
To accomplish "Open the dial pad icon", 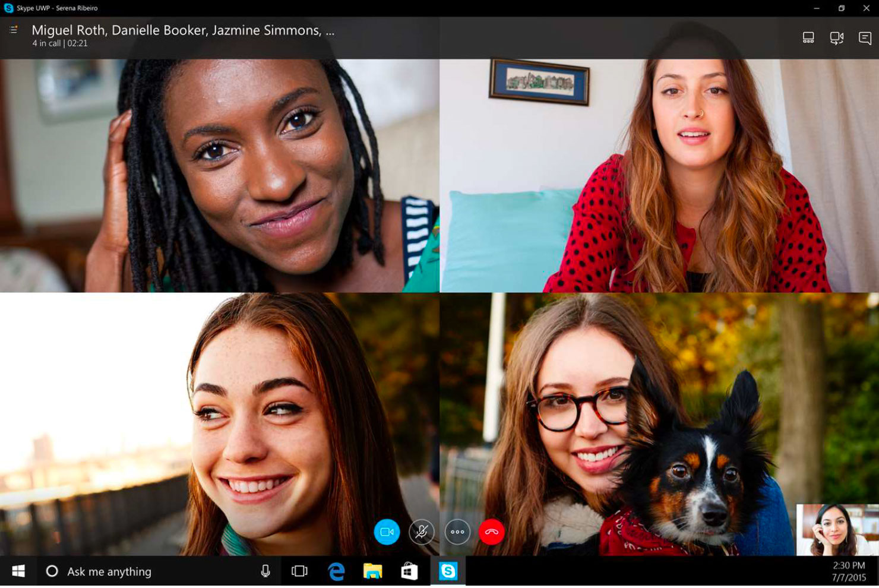I will click(x=808, y=37).
